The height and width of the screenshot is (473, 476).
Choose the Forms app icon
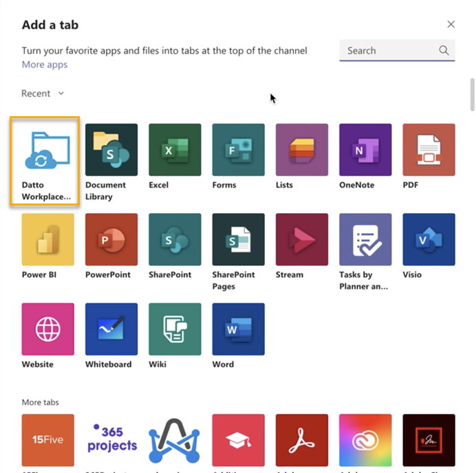[x=238, y=150]
